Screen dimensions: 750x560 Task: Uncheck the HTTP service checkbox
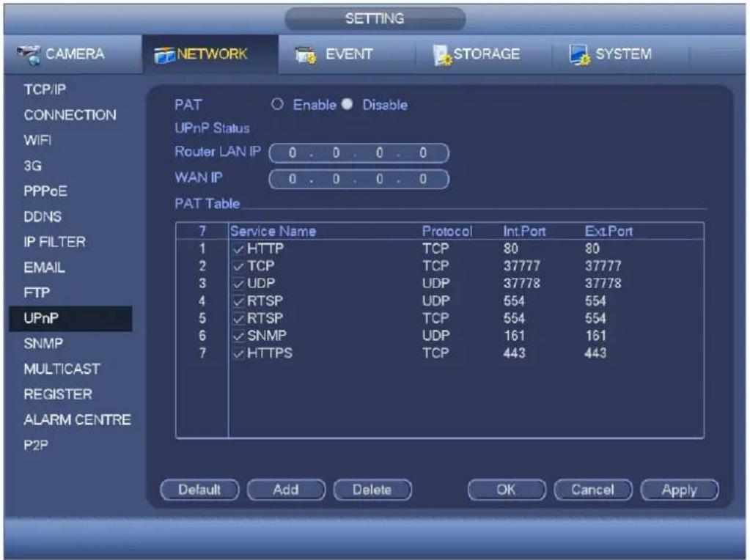[x=239, y=249]
